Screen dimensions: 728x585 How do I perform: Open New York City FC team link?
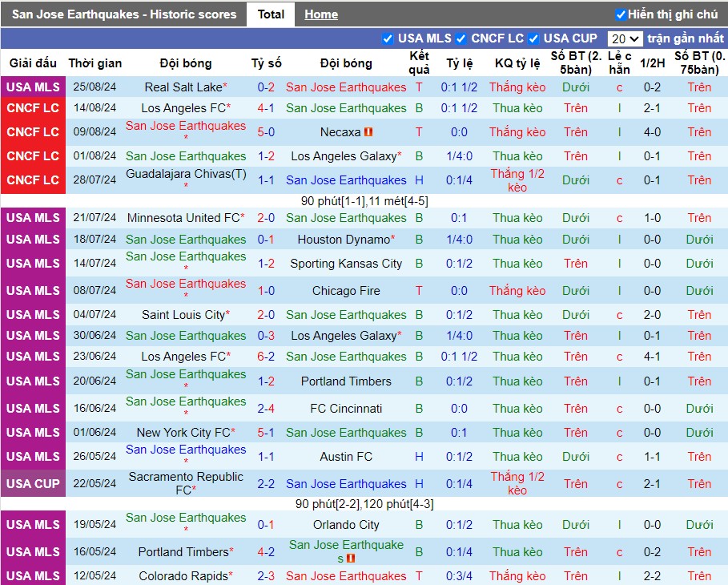tap(183, 433)
